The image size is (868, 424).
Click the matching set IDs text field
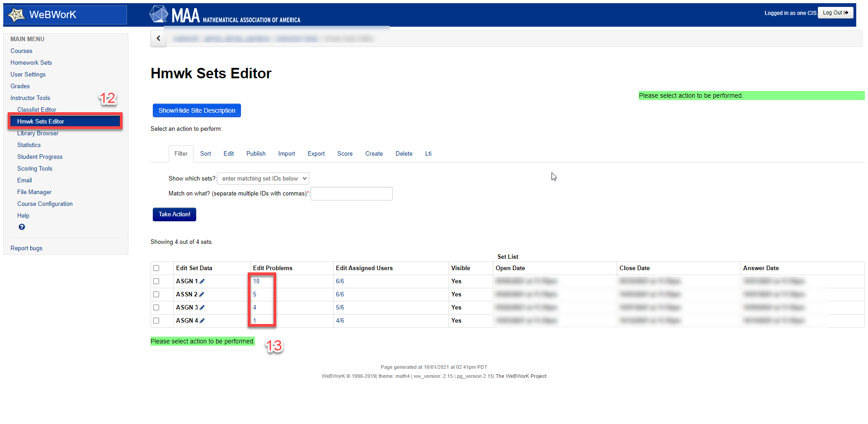point(352,194)
